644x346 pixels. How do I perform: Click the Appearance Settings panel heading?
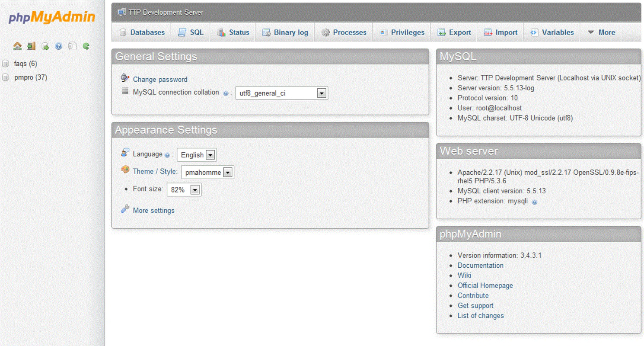pyautogui.click(x=166, y=130)
